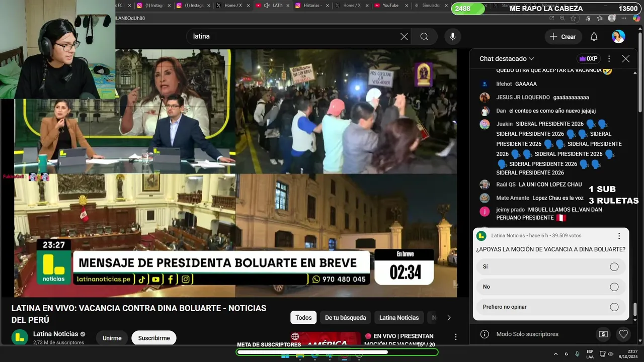Bookmark this page with the star icon
The width and height of the screenshot is (644, 362).
point(574,18)
